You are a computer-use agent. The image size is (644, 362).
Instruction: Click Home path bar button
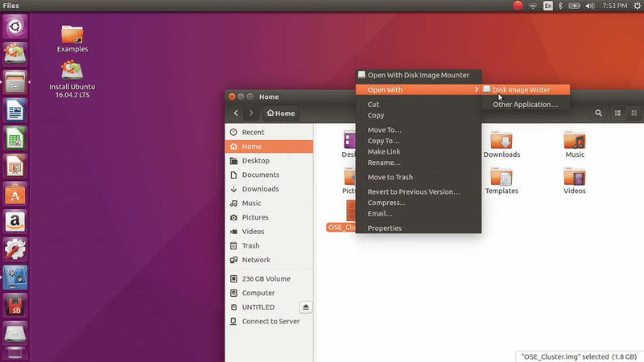(x=280, y=113)
